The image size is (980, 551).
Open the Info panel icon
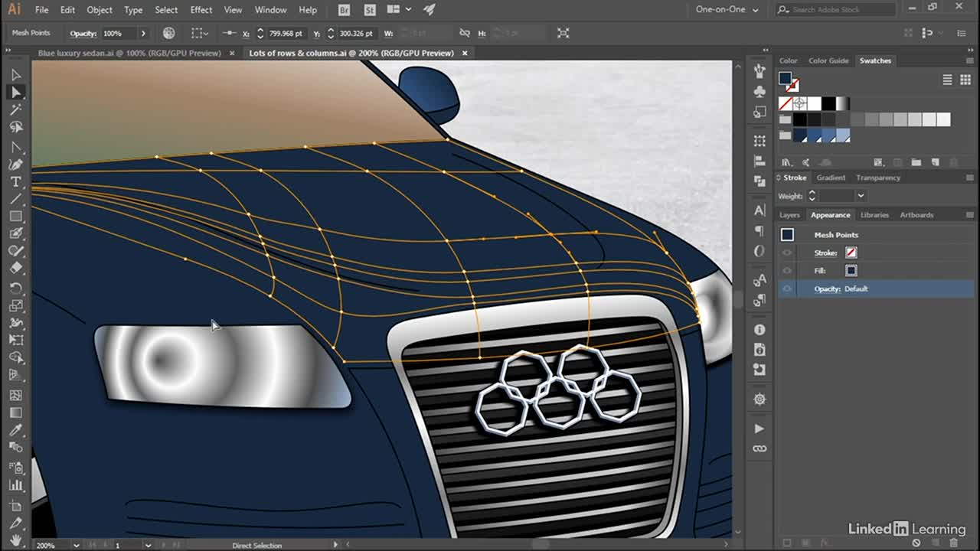pos(759,330)
